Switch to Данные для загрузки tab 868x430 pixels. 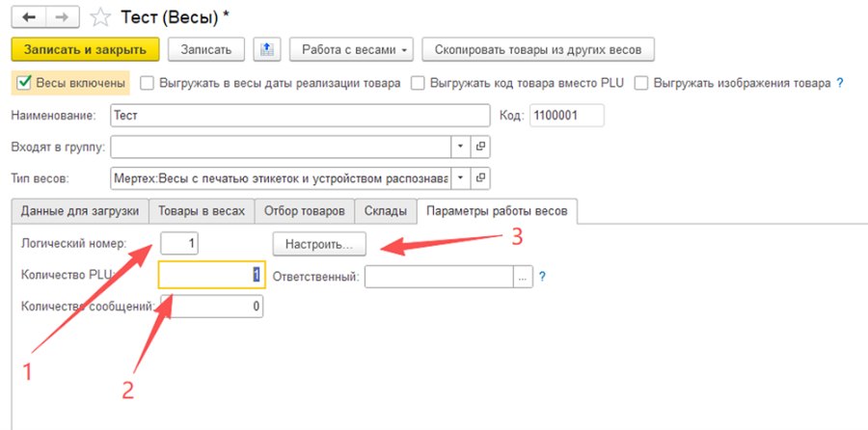click(x=80, y=211)
